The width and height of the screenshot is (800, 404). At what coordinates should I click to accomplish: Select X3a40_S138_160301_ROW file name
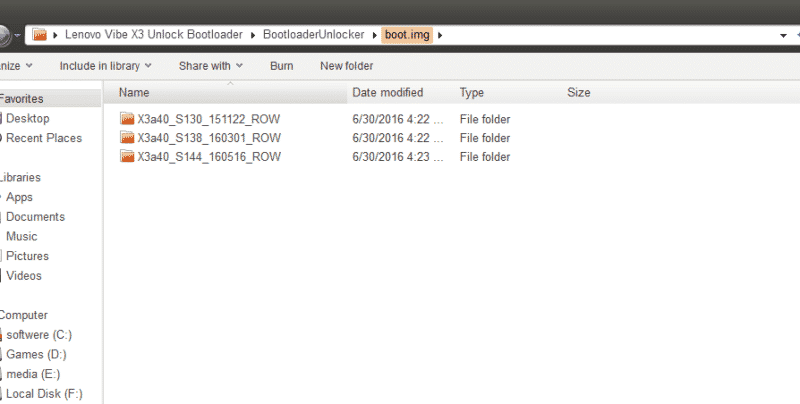click(x=209, y=138)
